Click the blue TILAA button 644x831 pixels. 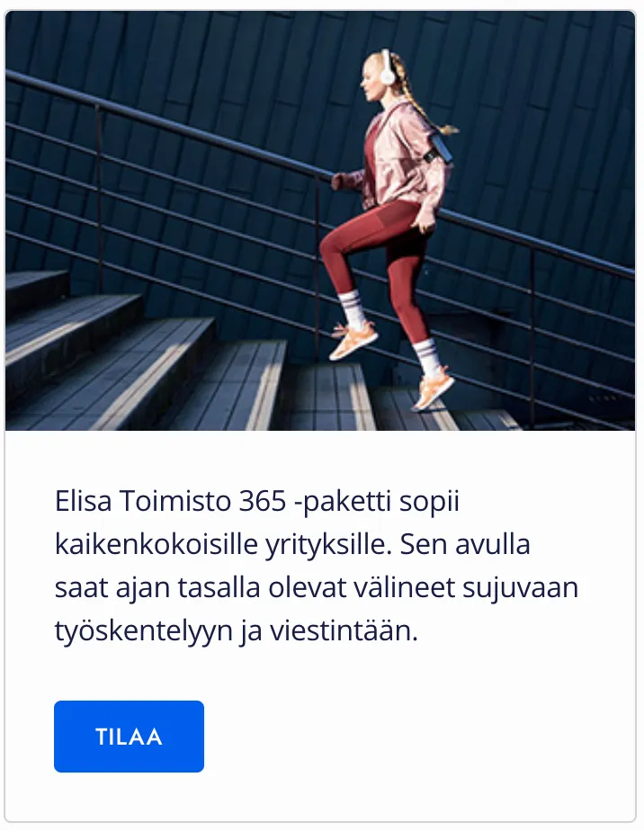coord(129,737)
